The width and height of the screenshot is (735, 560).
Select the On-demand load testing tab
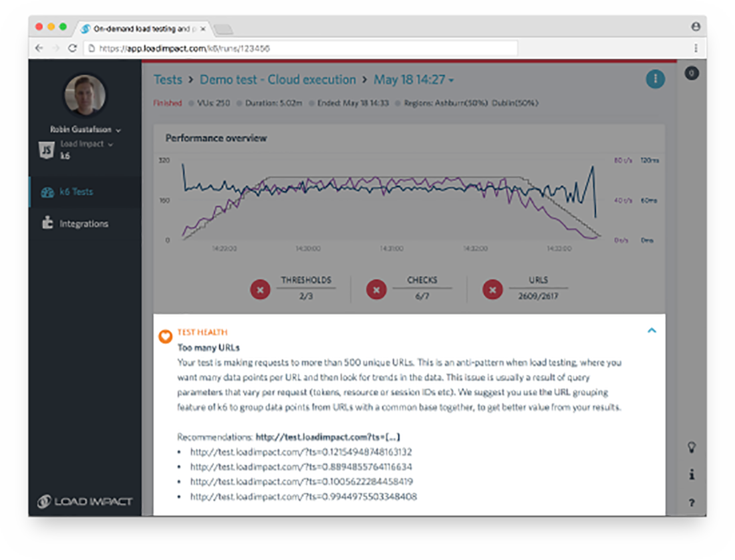(x=143, y=29)
